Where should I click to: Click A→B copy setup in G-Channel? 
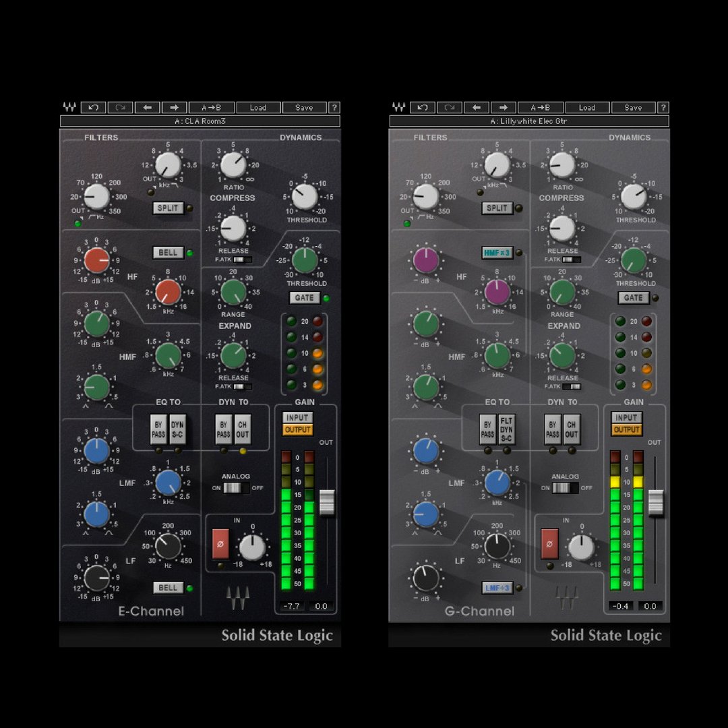(x=541, y=108)
